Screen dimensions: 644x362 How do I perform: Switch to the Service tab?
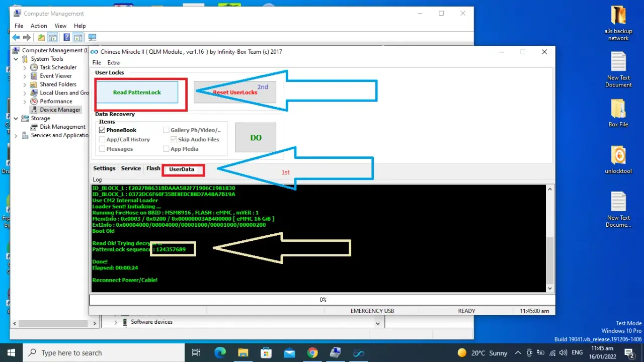pos(131,168)
